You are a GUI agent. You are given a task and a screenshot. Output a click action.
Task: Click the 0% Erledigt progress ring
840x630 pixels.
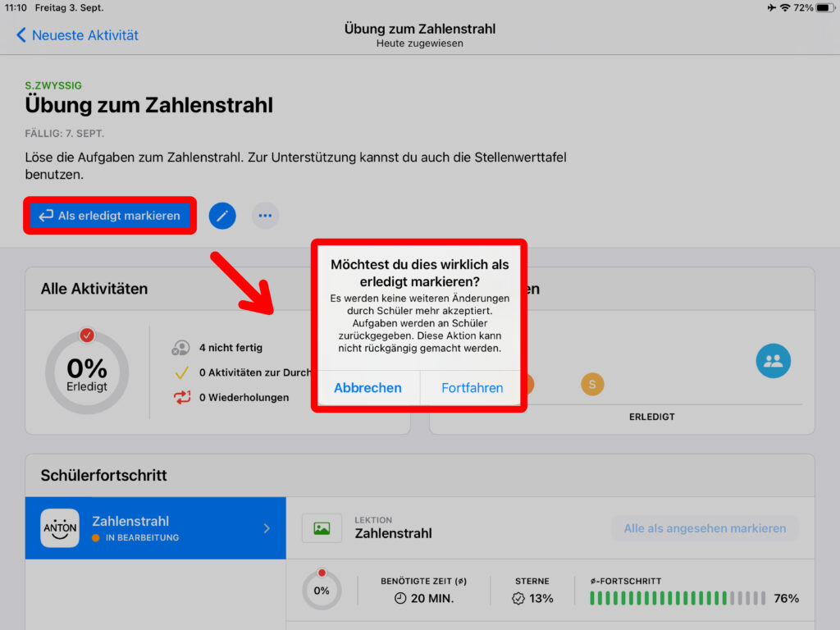click(87, 373)
